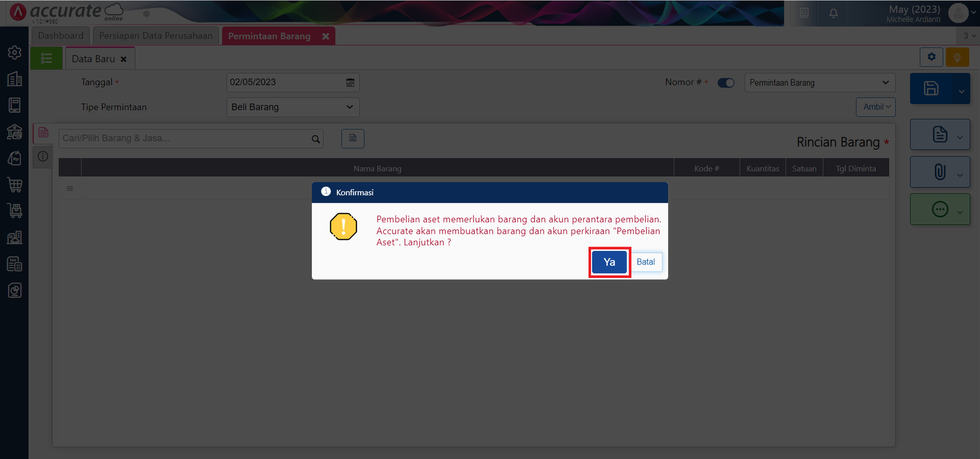Screen dimensions: 980x459
Task: Click the blue save disk icon
Action: pyautogui.click(x=931, y=88)
